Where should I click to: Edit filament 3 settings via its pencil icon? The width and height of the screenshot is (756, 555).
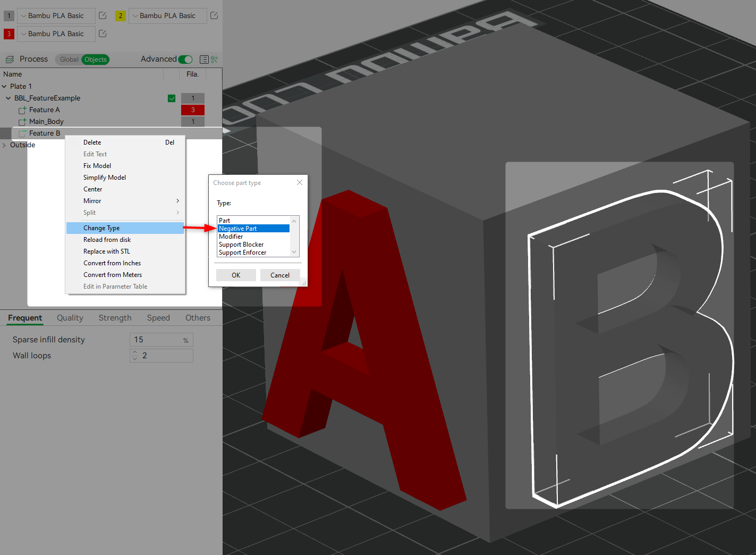pos(102,33)
